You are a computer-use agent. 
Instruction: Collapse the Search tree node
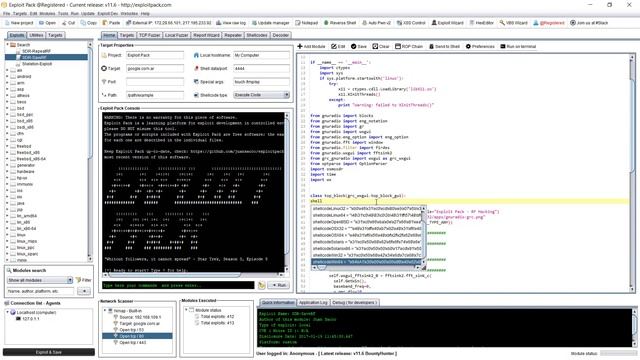pos(7,44)
